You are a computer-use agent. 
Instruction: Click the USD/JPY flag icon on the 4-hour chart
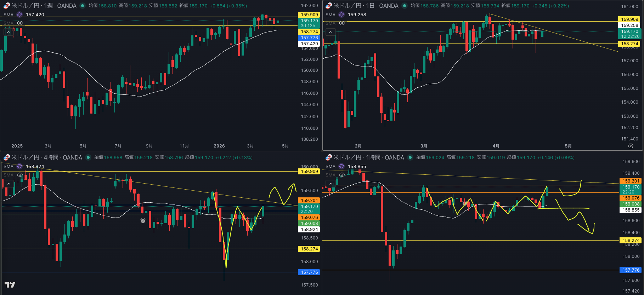(6, 157)
